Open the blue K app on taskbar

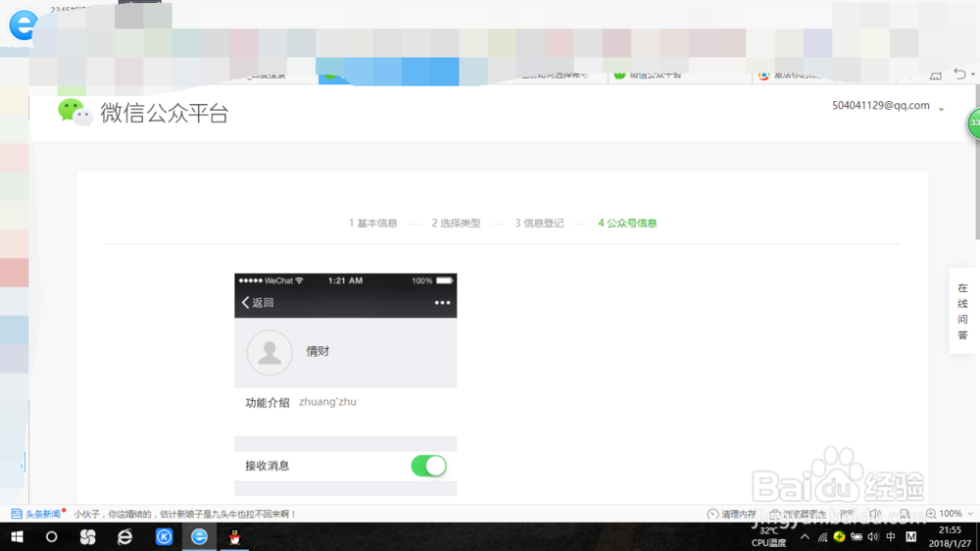pos(164,536)
